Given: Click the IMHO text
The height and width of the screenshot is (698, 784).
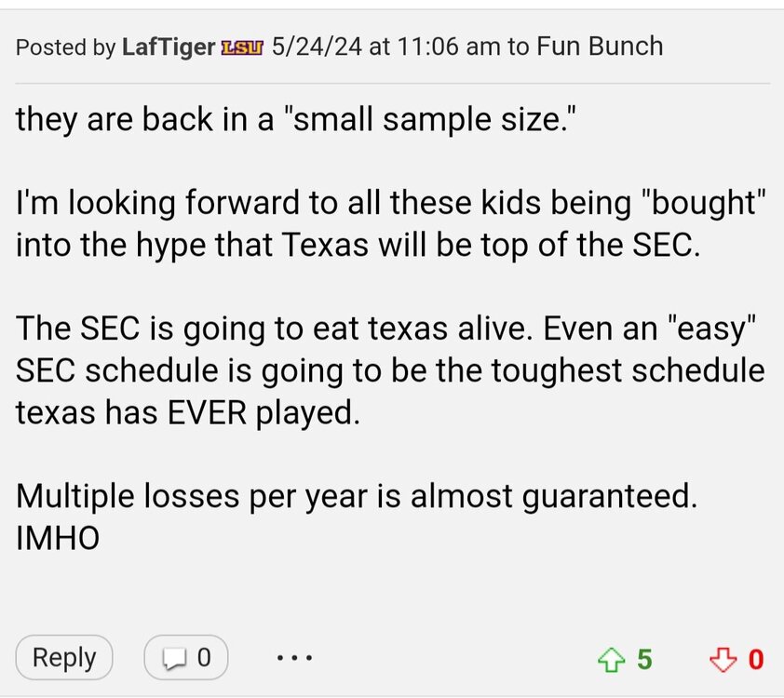Looking at the screenshot, I should point(58,536).
